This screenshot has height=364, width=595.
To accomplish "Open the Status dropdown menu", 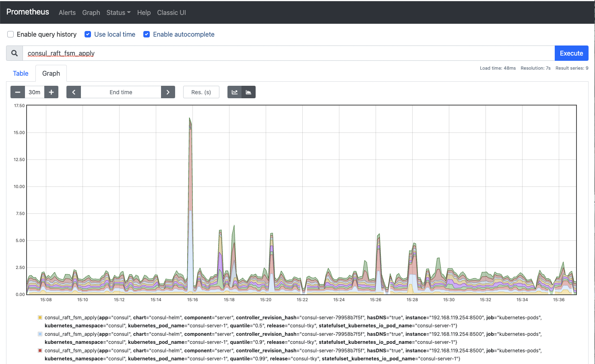I will click(x=118, y=12).
